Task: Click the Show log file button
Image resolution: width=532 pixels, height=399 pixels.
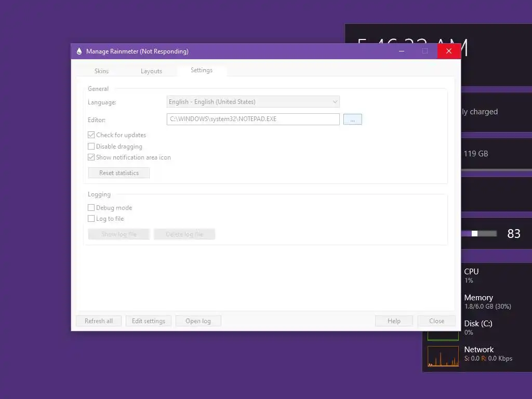Action: pos(119,234)
